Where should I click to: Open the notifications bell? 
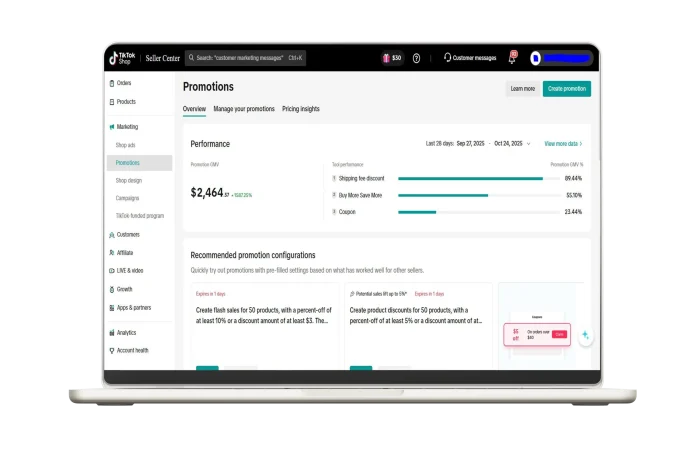coord(512,58)
